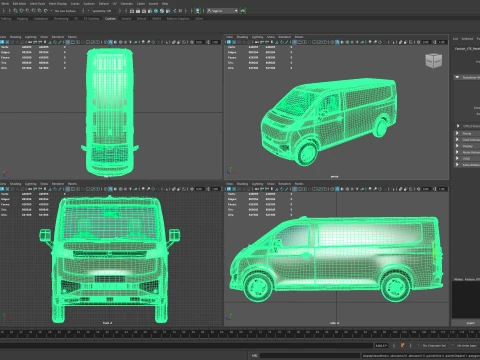
Task: Click the user account icon beside Sign In
Action: 197,11
